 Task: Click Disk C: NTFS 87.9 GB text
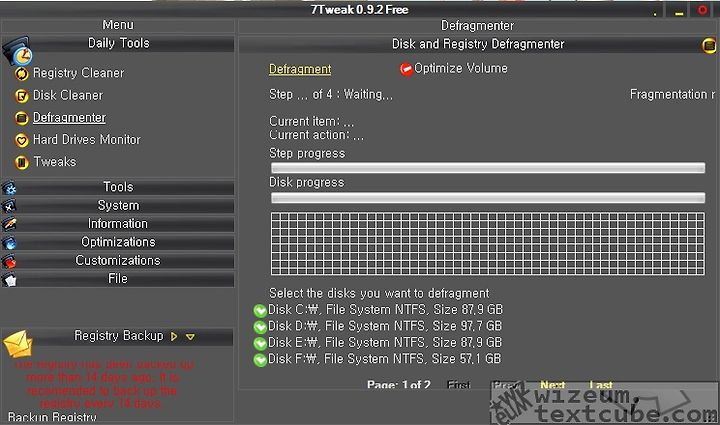[x=385, y=310]
